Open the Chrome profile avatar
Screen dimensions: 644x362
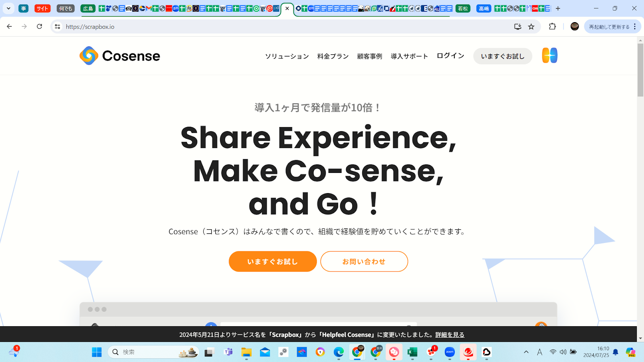click(575, 27)
